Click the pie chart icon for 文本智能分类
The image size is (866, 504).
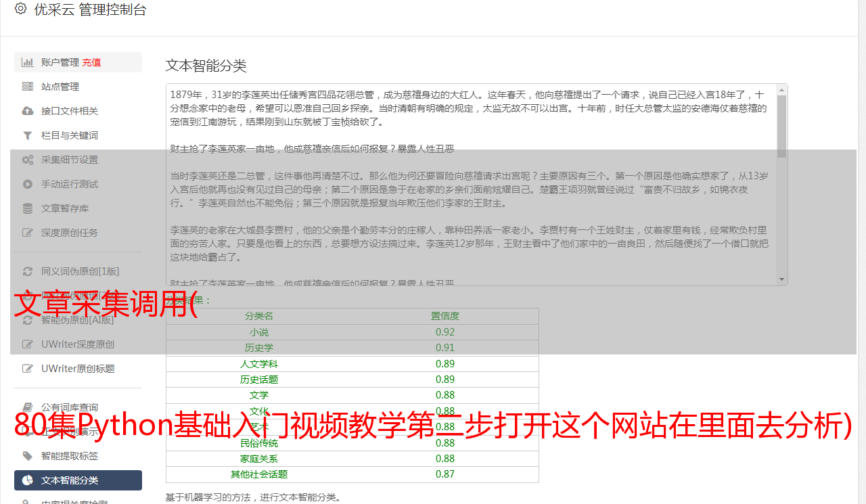28,480
